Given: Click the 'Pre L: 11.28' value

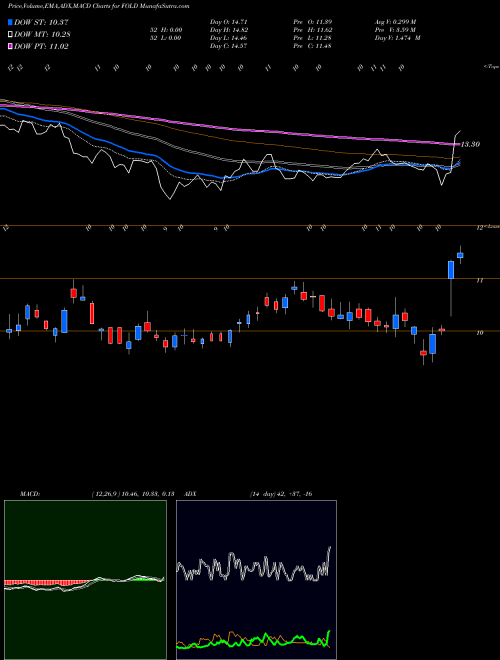Looking at the screenshot, I should [x=315, y=38].
